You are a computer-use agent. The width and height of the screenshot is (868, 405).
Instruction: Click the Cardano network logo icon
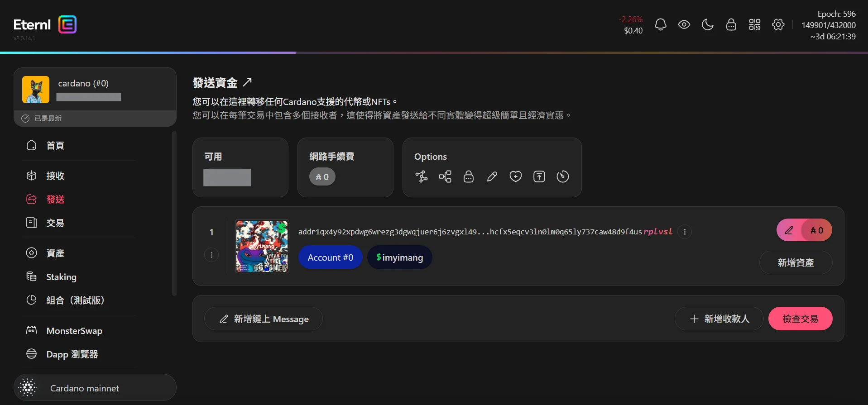click(x=28, y=388)
